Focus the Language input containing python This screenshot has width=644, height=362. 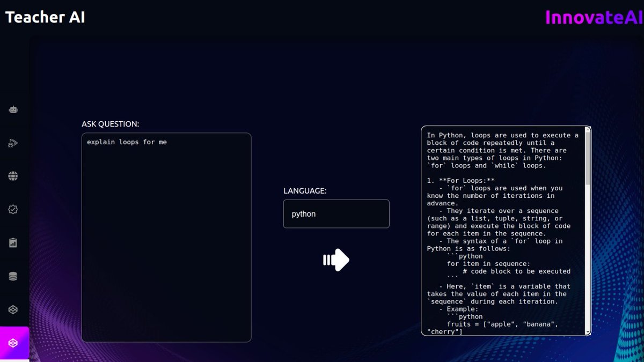click(x=336, y=214)
